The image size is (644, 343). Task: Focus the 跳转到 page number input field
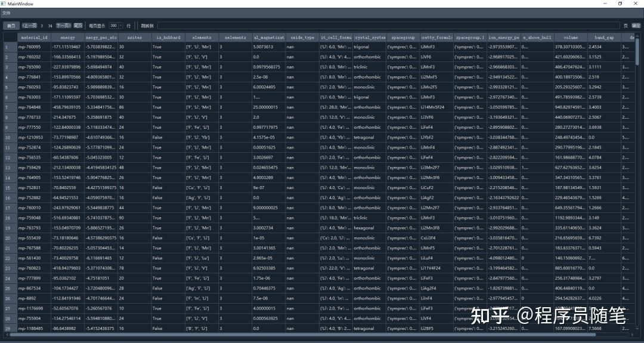click(x=388, y=26)
